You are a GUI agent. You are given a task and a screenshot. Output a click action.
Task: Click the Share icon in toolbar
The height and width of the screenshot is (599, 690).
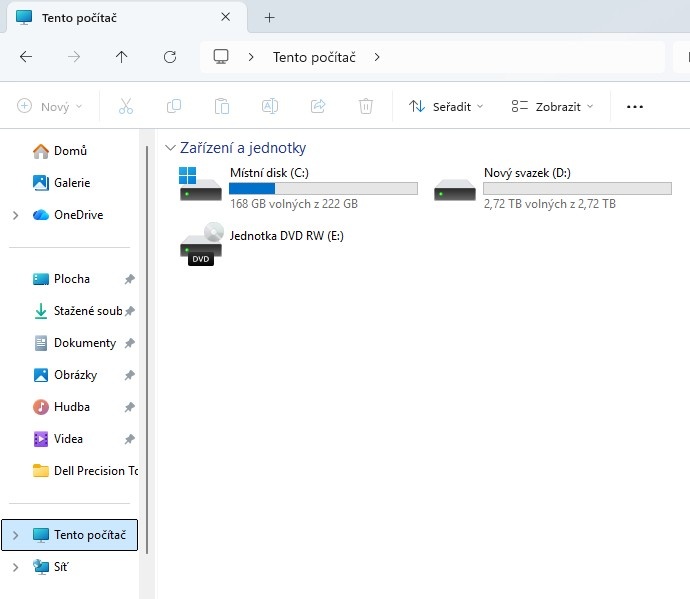click(318, 106)
